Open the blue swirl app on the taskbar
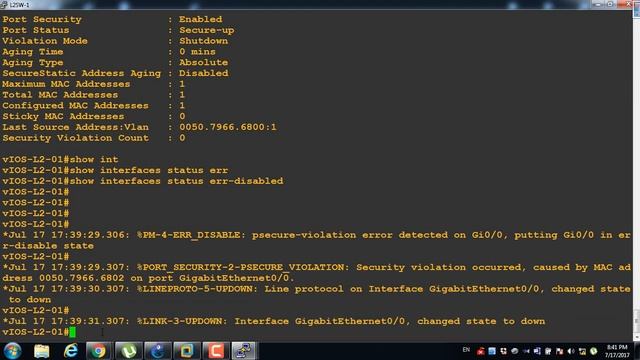 tap(158, 351)
